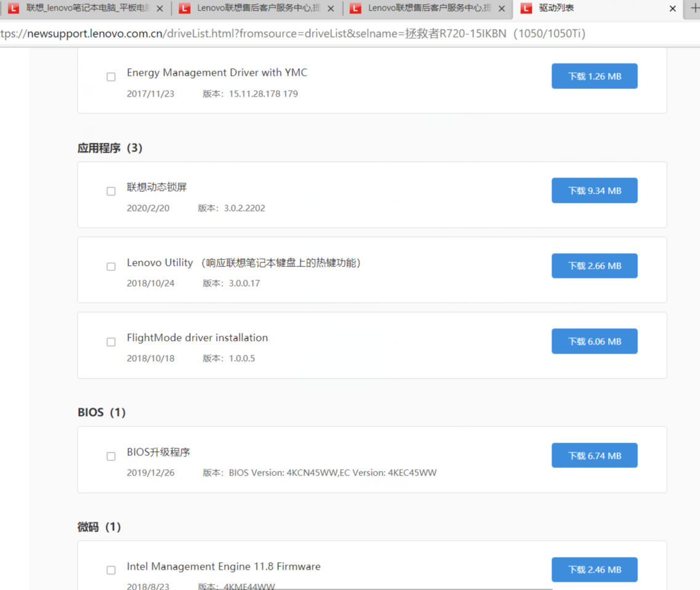
Task: Click the 应用程序 (3) section heading
Action: point(110,148)
